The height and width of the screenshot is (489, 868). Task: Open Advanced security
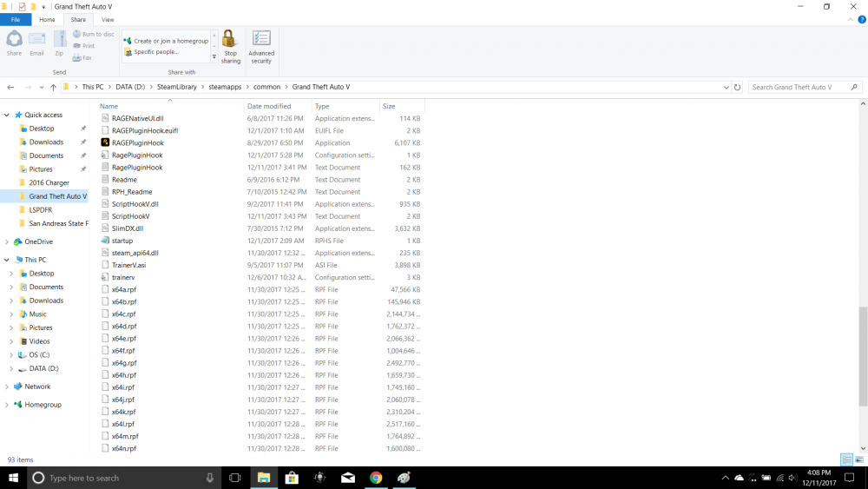coord(261,47)
